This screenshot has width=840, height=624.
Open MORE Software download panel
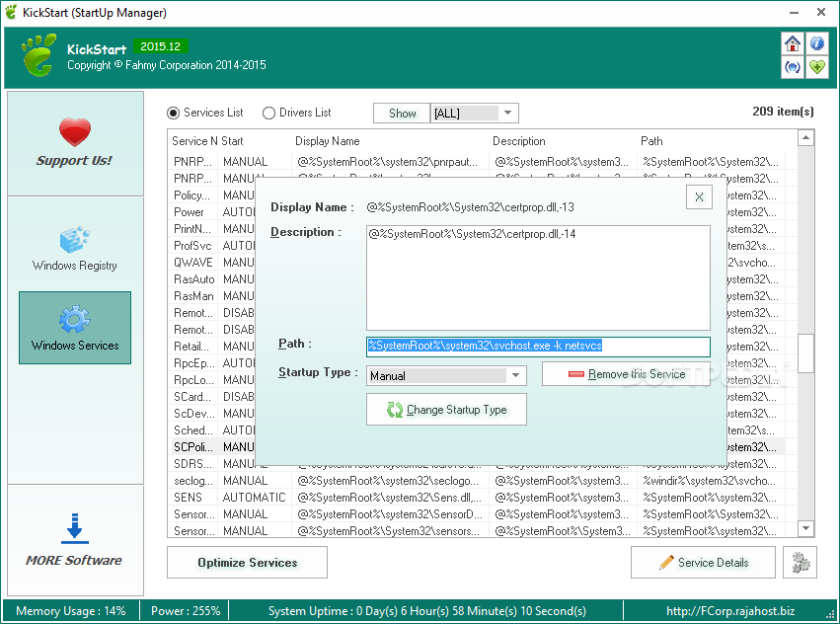pos(74,540)
